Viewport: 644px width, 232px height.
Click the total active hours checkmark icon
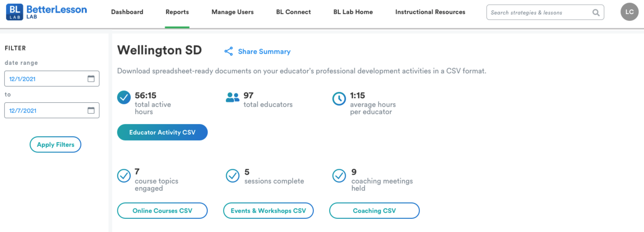tap(124, 97)
